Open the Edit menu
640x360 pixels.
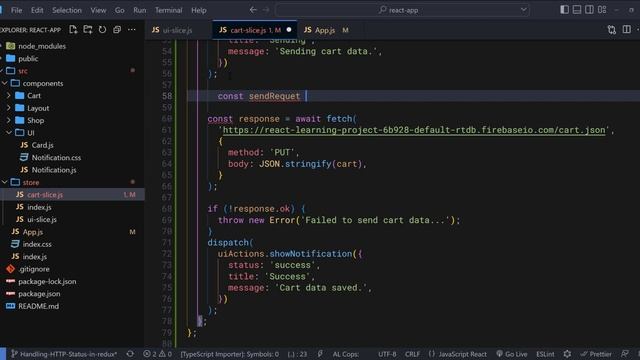[x=37, y=10]
